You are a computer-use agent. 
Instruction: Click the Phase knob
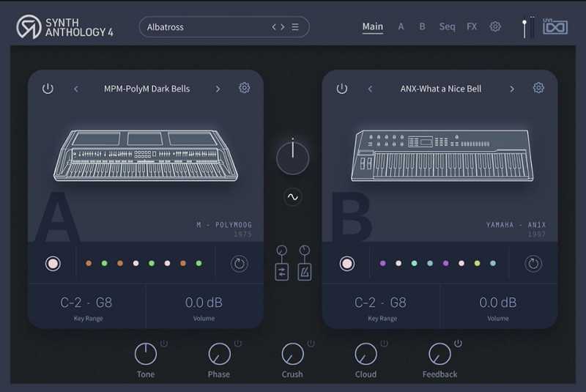[x=219, y=353]
